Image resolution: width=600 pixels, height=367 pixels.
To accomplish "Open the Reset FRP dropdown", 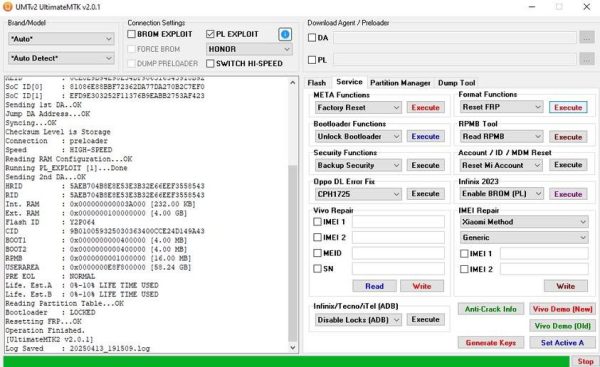I will tap(501, 107).
